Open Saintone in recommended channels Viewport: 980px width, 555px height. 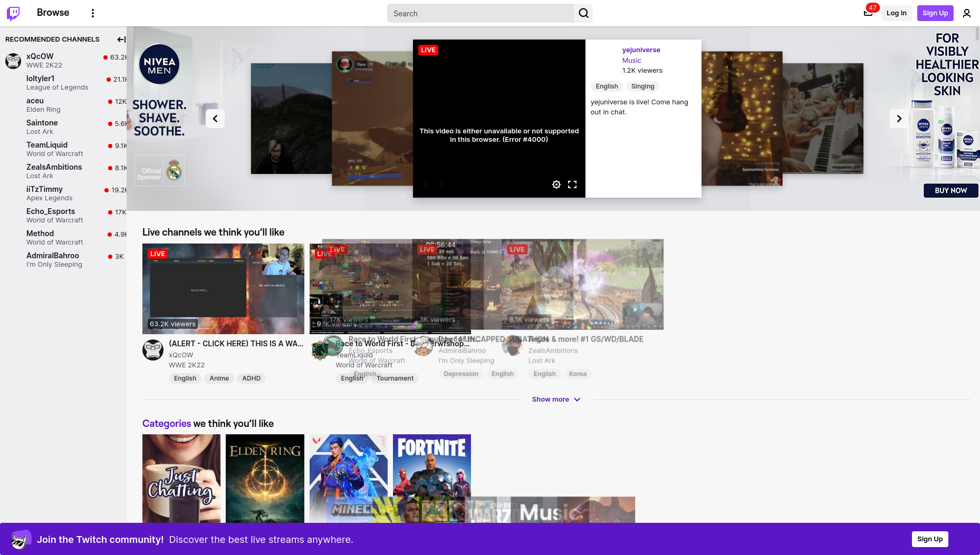coord(63,127)
